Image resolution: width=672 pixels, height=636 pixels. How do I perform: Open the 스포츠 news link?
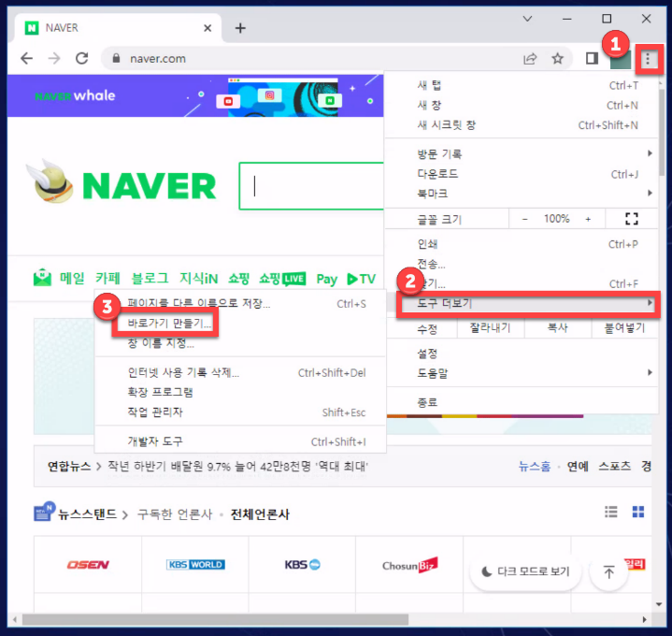pos(615,466)
